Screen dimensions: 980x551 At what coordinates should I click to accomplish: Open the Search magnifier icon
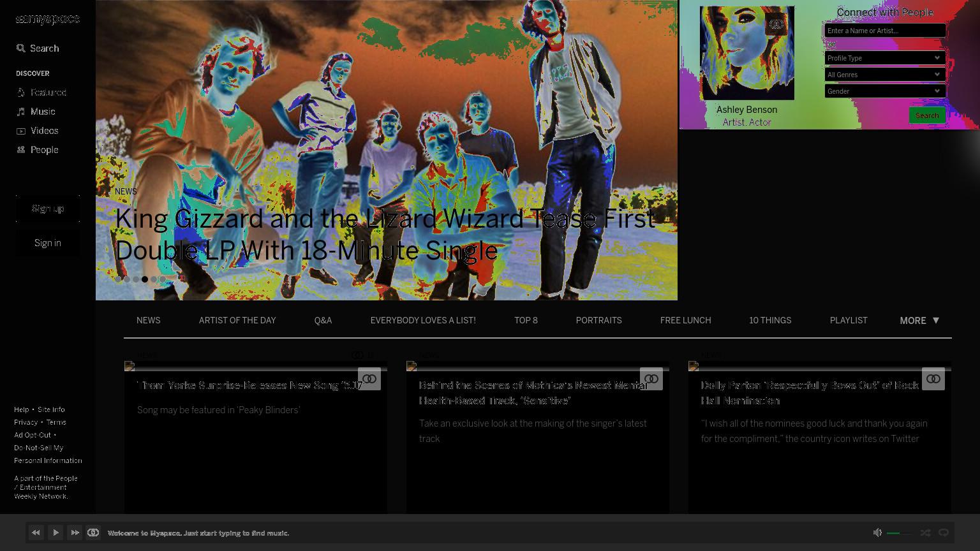click(21, 48)
